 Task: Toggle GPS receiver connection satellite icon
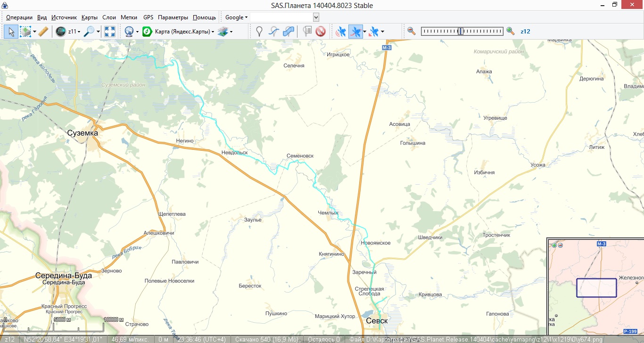(x=341, y=32)
